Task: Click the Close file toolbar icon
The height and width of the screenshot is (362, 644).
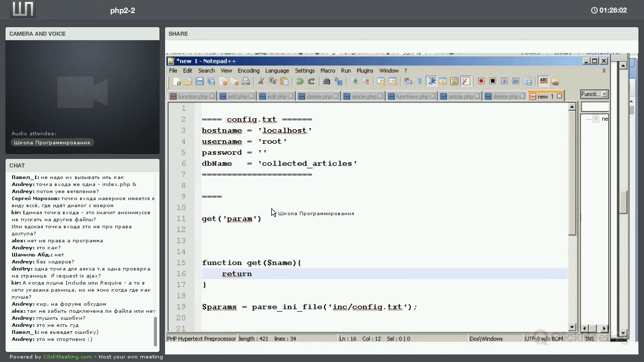Action: click(x=223, y=81)
